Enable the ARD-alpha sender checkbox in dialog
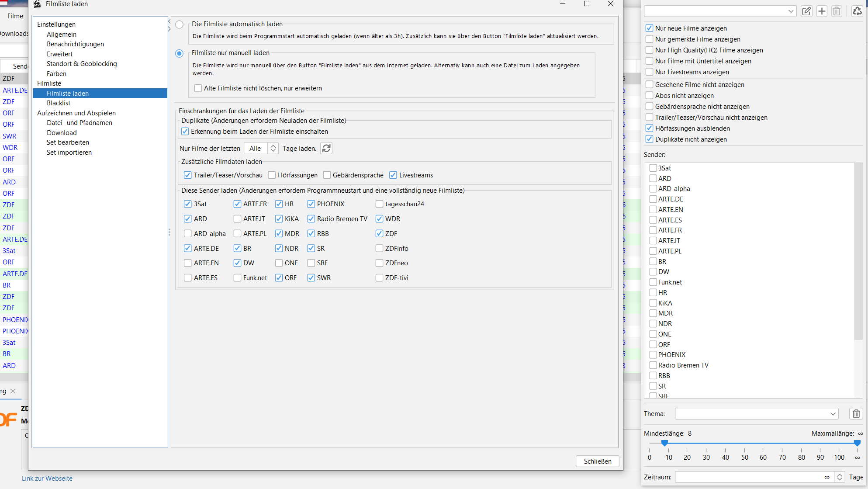The width and height of the screenshot is (868, 489). 188,234
